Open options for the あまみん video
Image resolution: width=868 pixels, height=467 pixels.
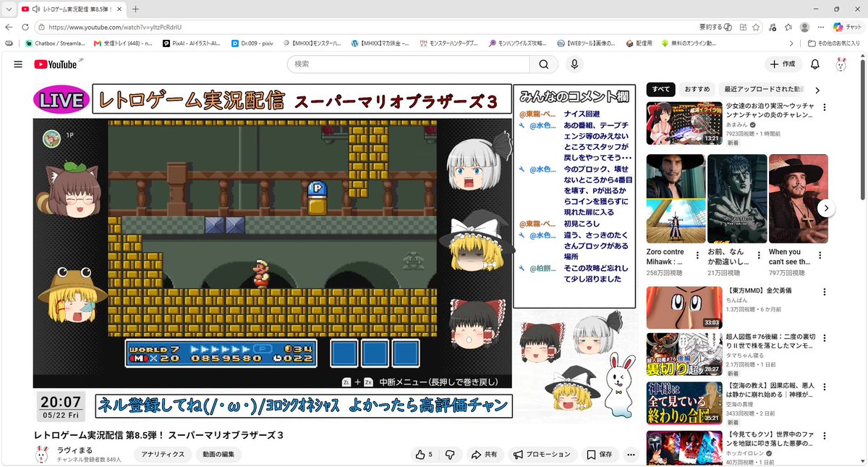(x=824, y=108)
